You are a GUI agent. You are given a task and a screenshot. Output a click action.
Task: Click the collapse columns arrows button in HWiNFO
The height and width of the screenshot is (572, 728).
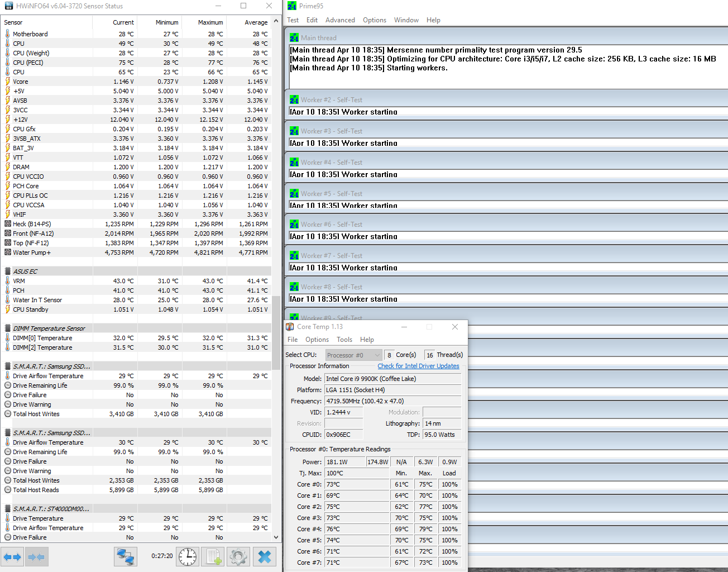point(36,557)
